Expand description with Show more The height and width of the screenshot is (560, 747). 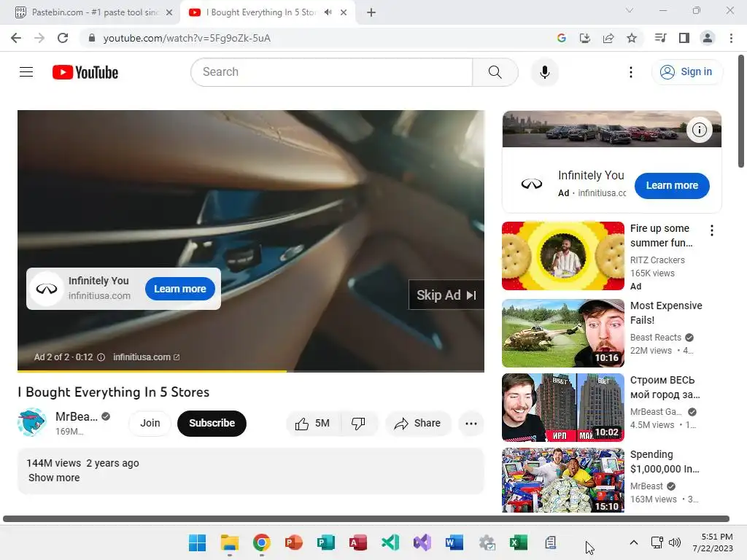tap(54, 478)
